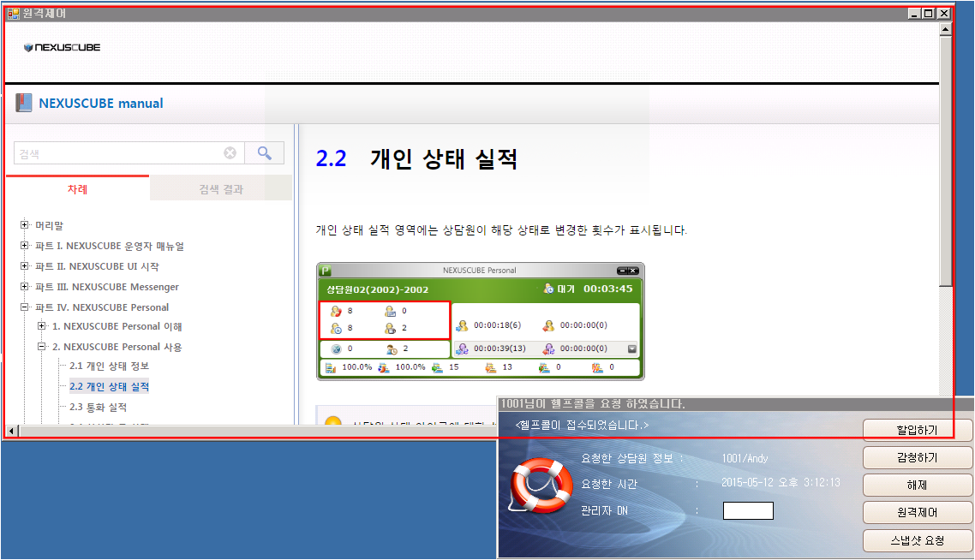Viewport: 975px width, 560px height.
Task: Open 2. NEXUSCUBE Personal 사용 entry
Action: point(117,347)
